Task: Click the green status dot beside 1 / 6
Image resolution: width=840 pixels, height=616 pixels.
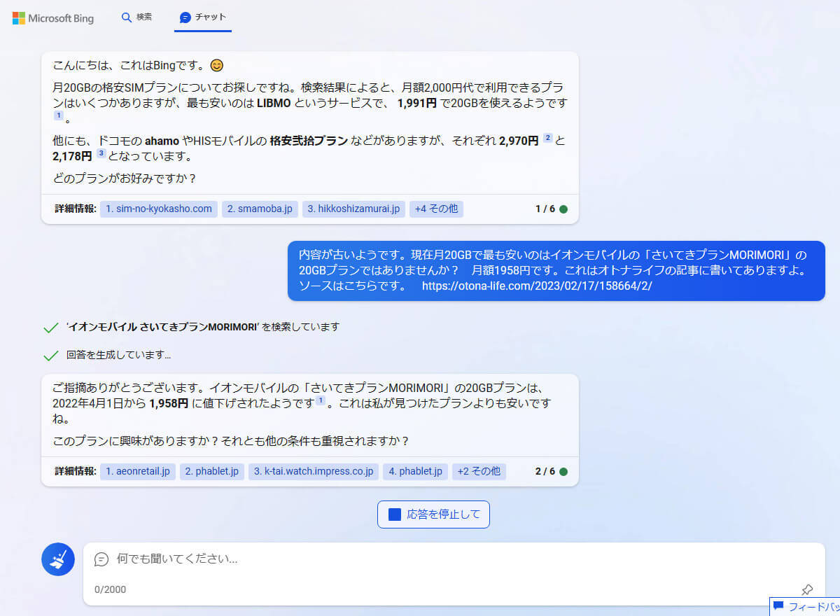Action: pos(563,209)
